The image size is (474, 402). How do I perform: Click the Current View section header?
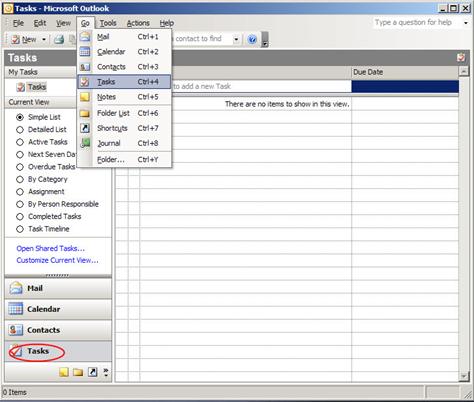41,102
